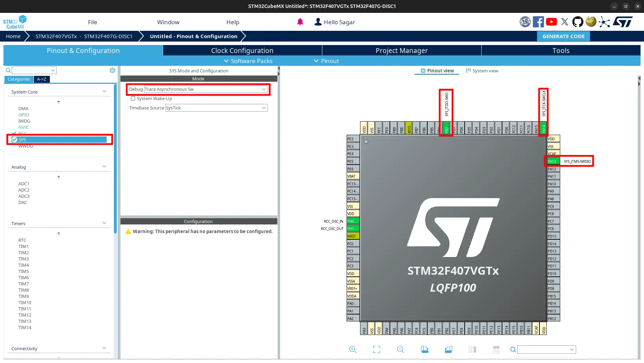Image resolution: width=644 pixels, height=363 pixels.
Task: Go to Home breadcrumb
Action: coord(13,36)
